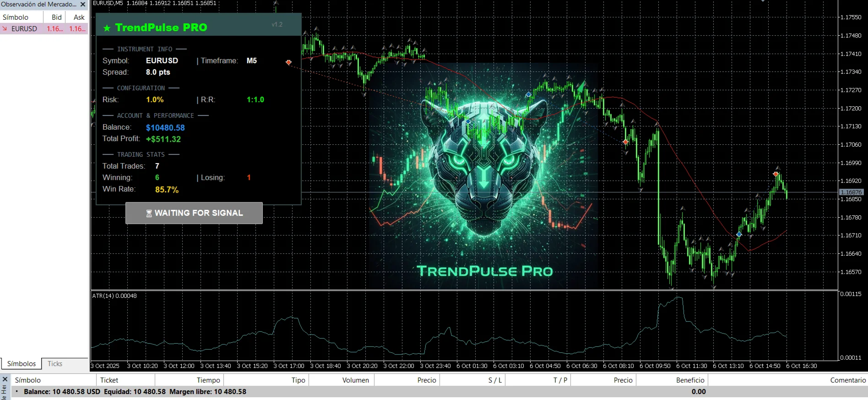Image resolution: width=868 pixels, height=400 pixels.
Task: Click the Timeframe value M5
Action: [x=252, y=60]
